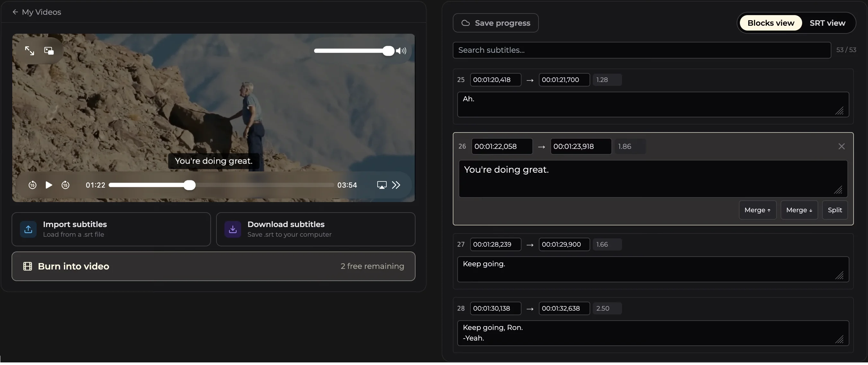This screenshot has width=868, height=365.
Task: Enable Blocks view mode
Action: [770, 23]
